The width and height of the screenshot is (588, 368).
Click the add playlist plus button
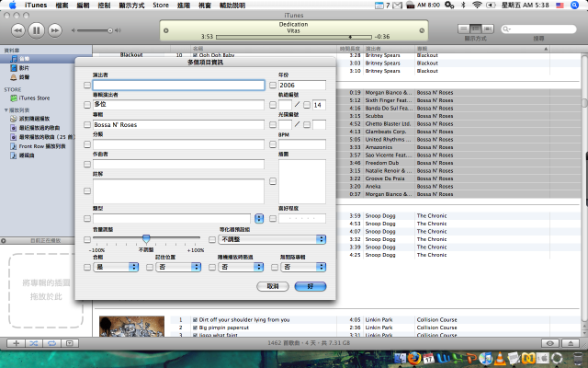point(17,343)
